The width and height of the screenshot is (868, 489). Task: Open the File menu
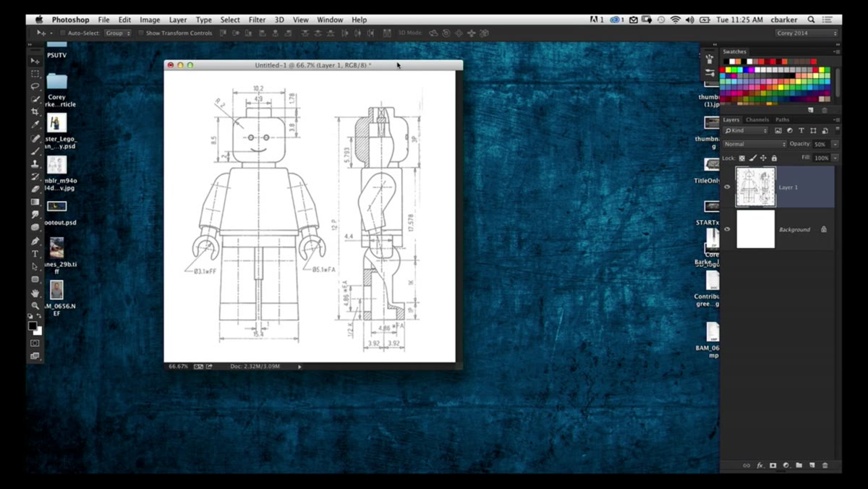(103, 20)
